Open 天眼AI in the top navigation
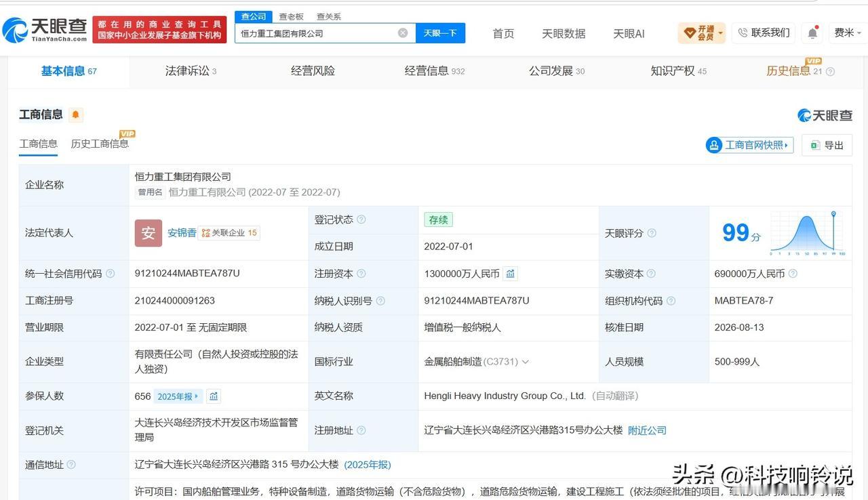The height and width of the screenshot is (500, 868). tap(629, 33)
